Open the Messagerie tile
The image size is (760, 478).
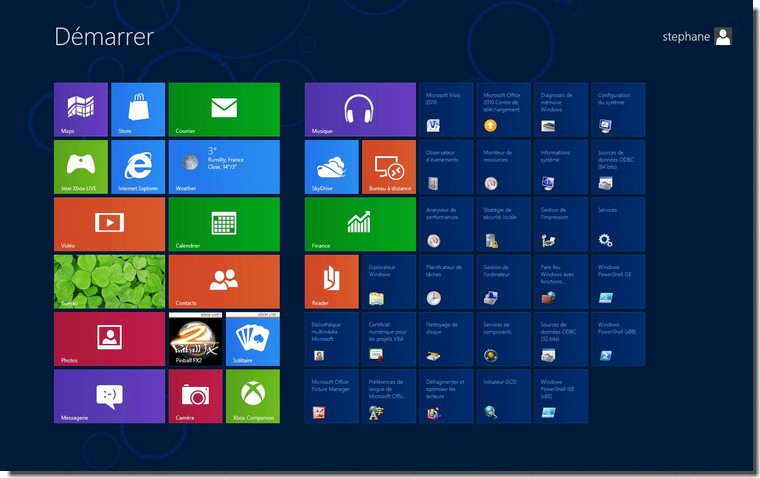coord(110,396)
